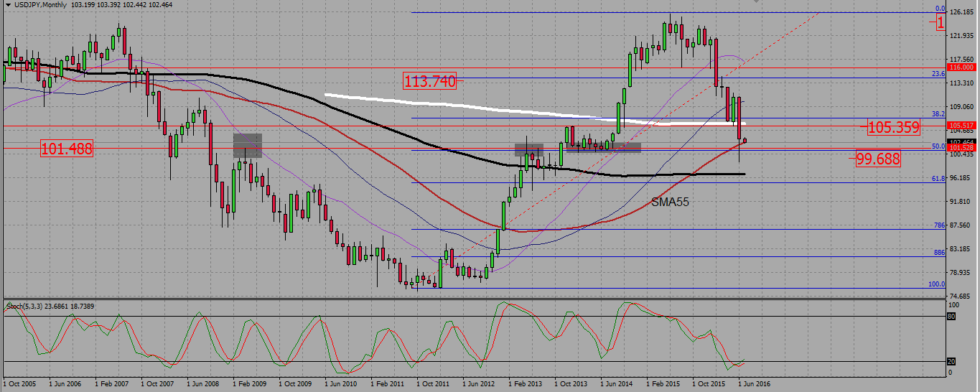Click the red 116.000 price tag
Image resolution: width=980 pixels, height=392 pixels.
(x=961, y=67)
